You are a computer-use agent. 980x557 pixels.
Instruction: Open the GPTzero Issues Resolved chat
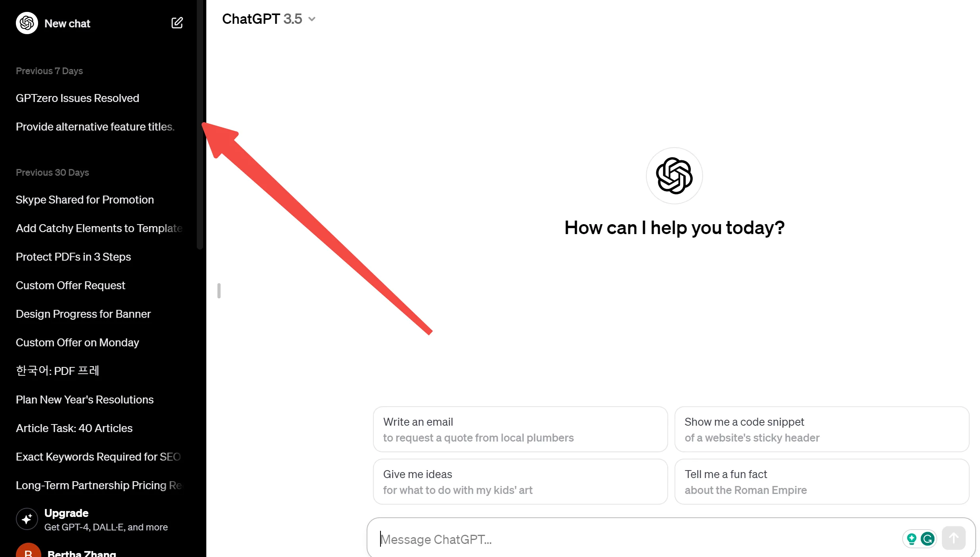77,98
